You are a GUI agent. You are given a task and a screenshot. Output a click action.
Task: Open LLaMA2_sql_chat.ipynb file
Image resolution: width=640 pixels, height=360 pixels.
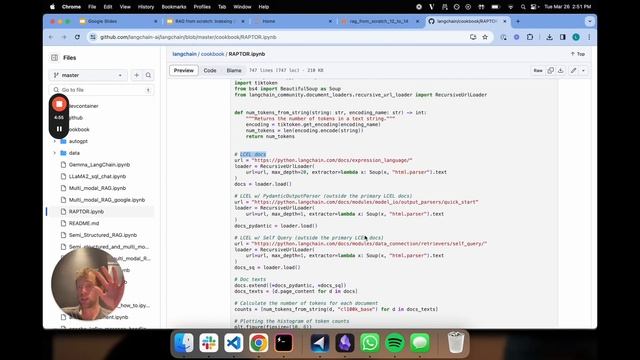pos(97,176)
